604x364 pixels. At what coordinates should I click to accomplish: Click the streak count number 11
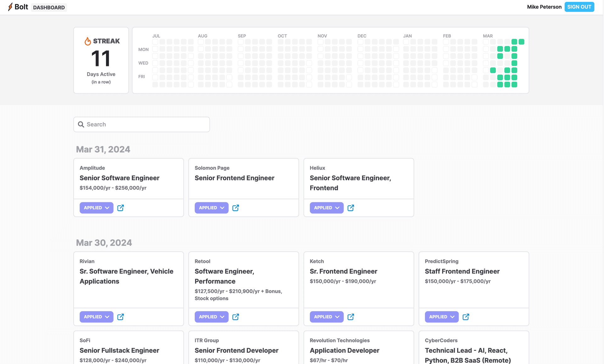[x=101, y=59]
